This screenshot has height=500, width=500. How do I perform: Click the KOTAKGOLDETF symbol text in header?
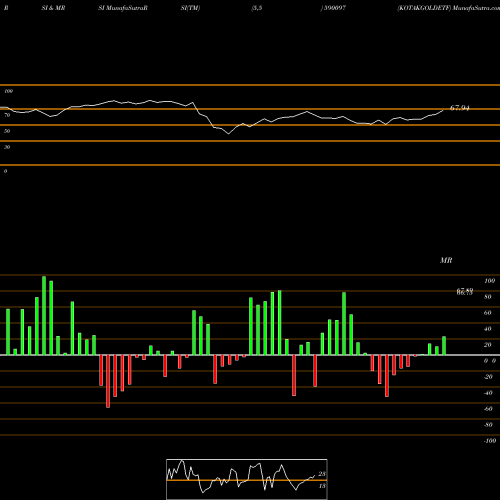[424, 8]
